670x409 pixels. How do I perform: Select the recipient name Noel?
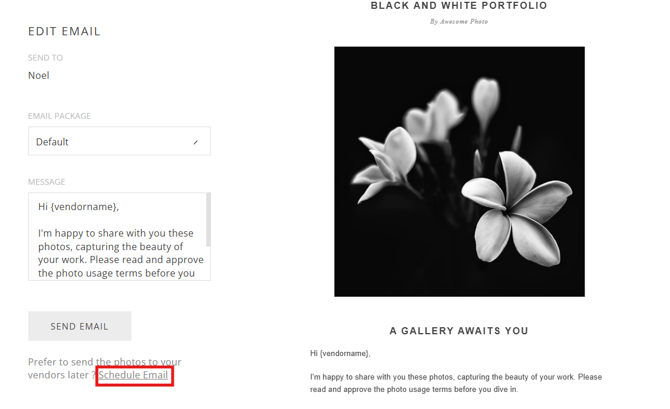[39, 75]
